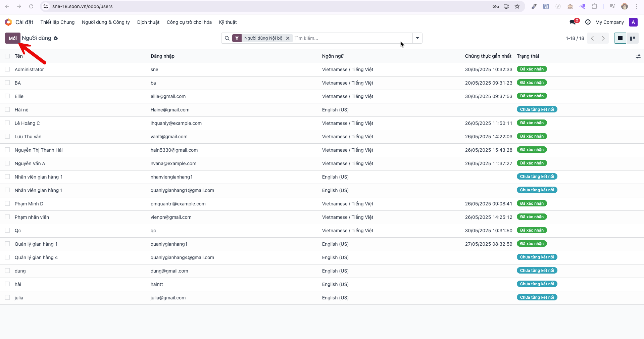Open browser extensions puzzle icon
This screenshot has width=644, height=339.
pos(594,6)
